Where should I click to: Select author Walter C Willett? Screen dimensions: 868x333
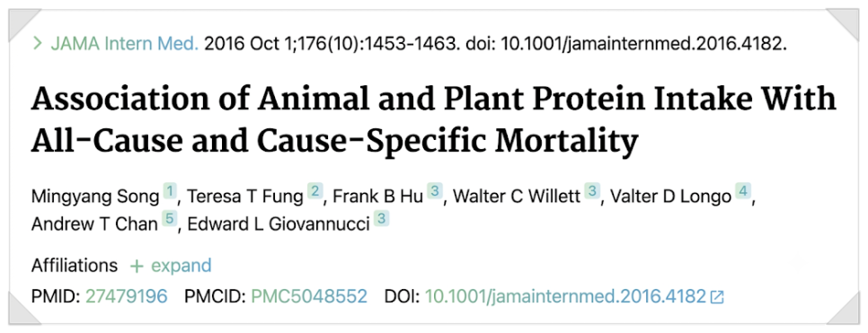click(x=516, y=197)
